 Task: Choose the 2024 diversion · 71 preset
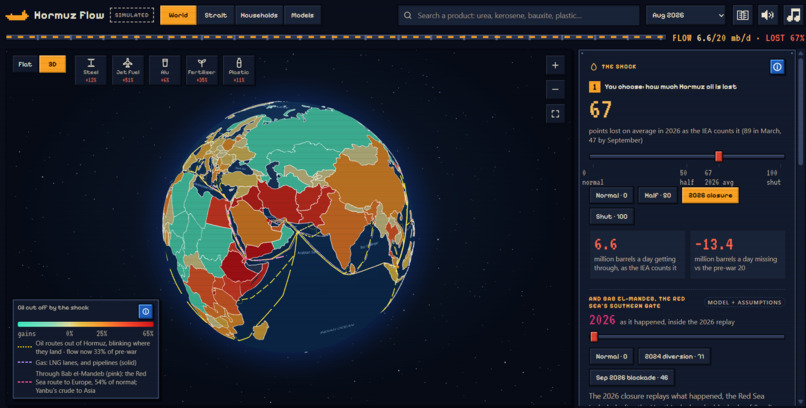(x=674, y=356)
